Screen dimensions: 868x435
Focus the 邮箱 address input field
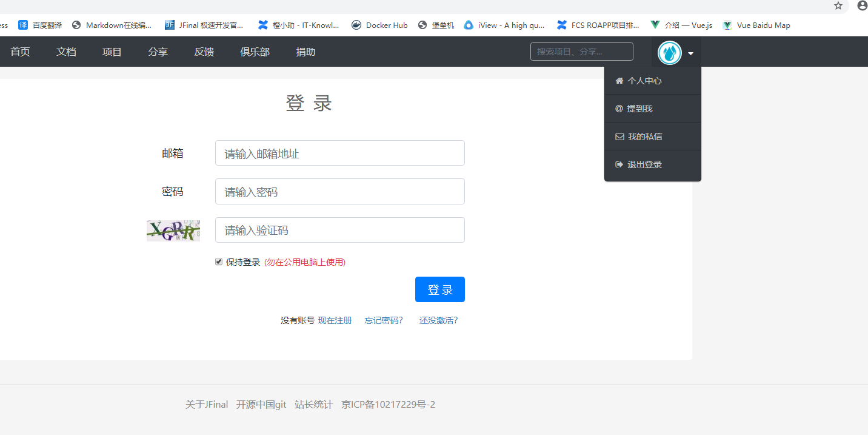click(339, 153)
